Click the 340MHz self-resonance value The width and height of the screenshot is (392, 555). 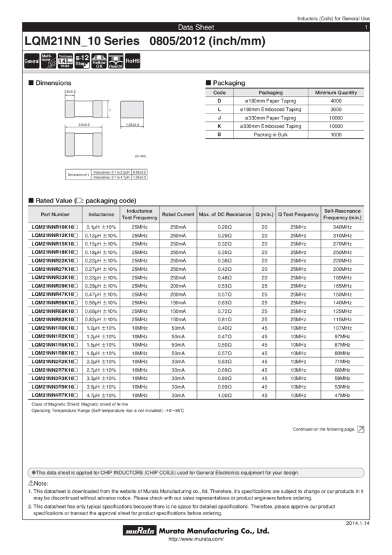(x=342, y=227)
